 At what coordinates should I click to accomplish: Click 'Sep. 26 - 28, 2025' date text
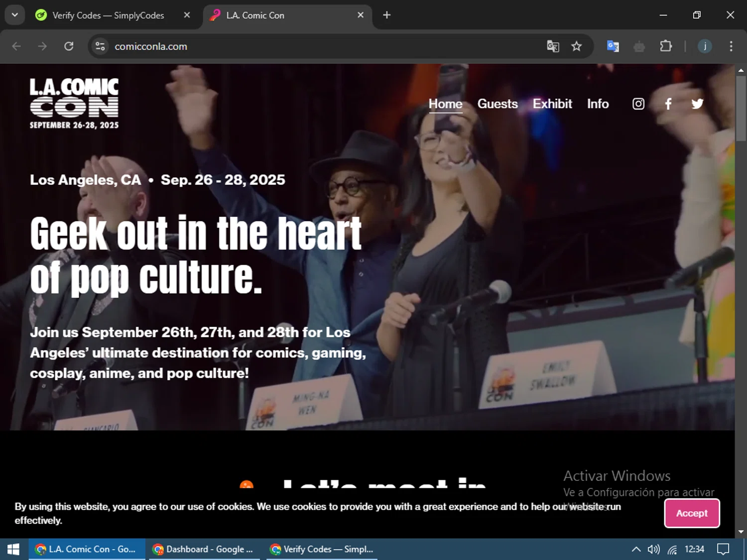coord(223,180)
